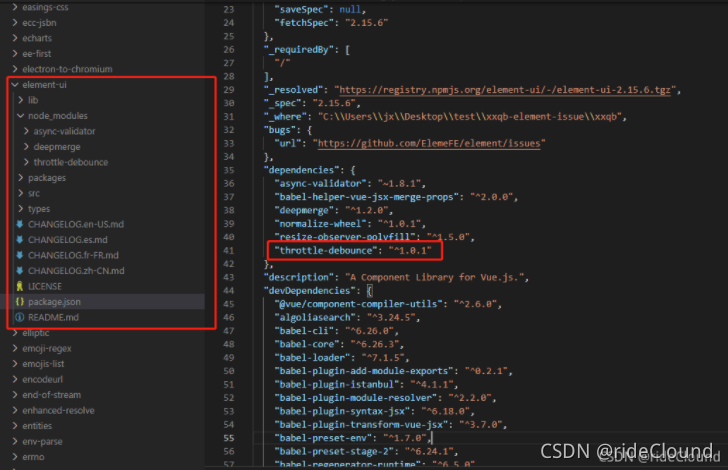728x470 pixels.
Task: Expand electron-to-chromium folder
Action: click(15, 69)
